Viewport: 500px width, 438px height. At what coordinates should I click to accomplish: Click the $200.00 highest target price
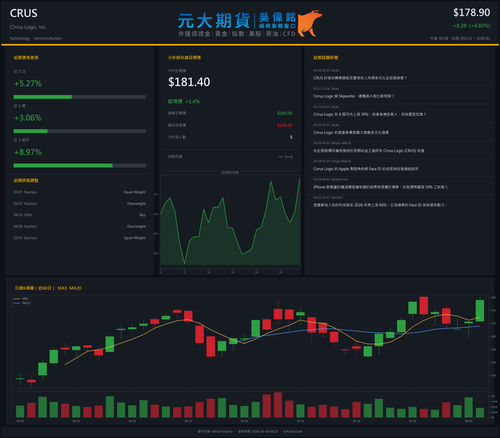(285, 113)
